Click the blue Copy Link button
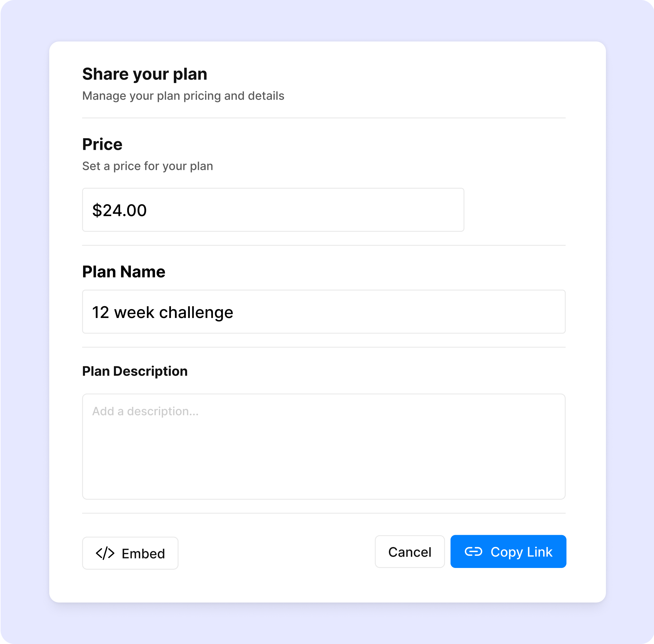The height and width of the screenshot is (644, 654). [508, 552]
